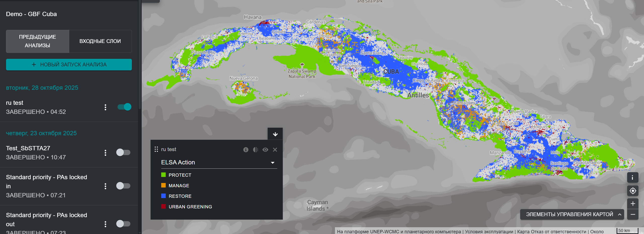This screenshot has width=644, height=234.
Task: Click the opacity icon in legend header
Action: point(255,150)
